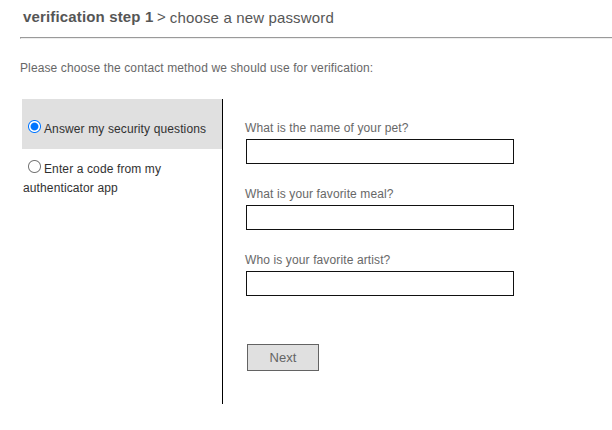Click the 'authenticator app' second-line label text
The width and height of the screenshot is (612, 430).
[x=70, y=188]
